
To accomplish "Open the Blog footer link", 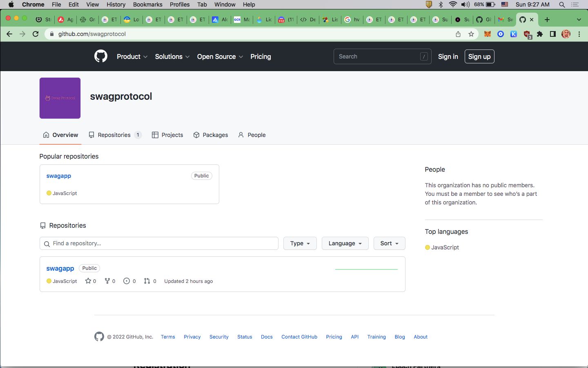I will [x=400, y=337].
